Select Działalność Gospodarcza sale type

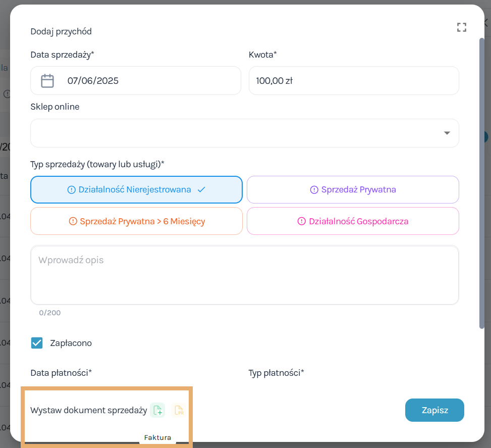[x=353, y=221]
